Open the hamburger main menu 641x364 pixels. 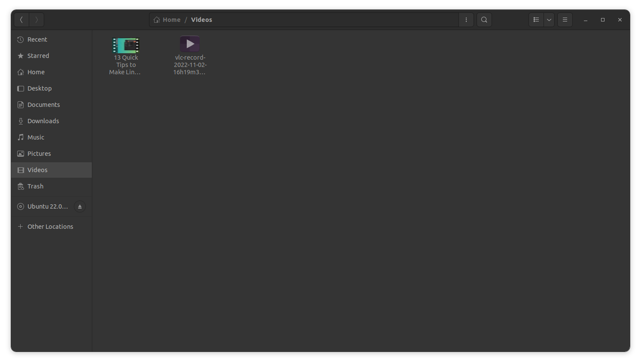coord(565,19)
